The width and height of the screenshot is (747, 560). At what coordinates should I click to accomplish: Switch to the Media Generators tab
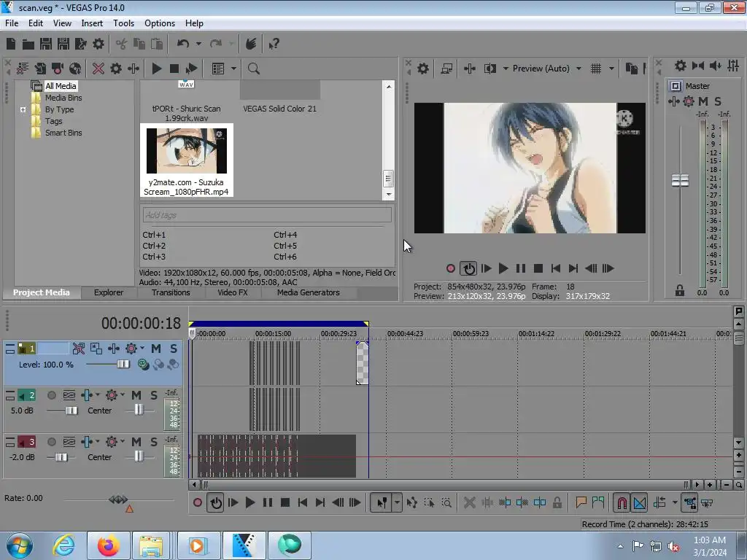click(309, 293)
